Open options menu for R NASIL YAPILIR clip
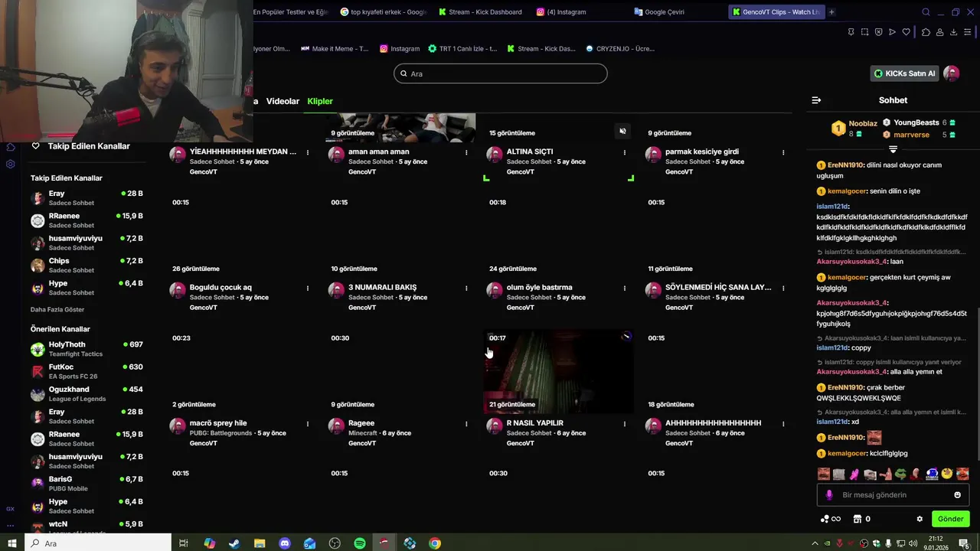Image resolution: width=980 pixels, height=551 pixels. click(x=625, y=424)
